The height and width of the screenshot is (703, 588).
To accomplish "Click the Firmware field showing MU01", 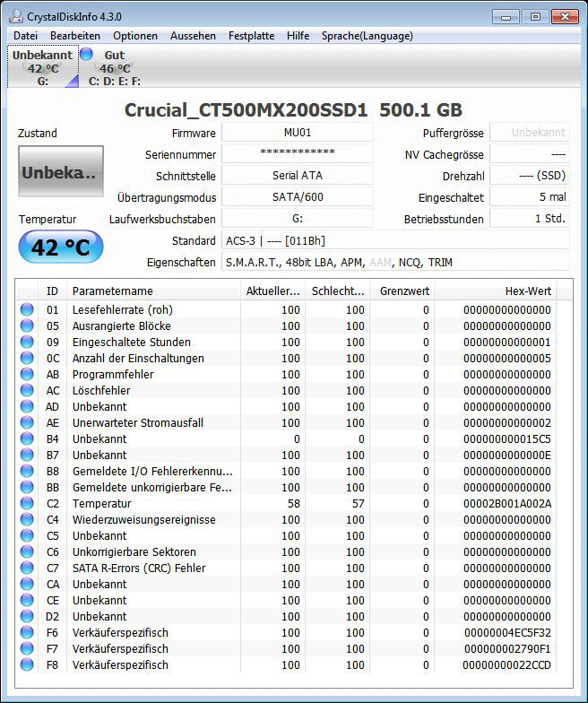I will point(298,133).
